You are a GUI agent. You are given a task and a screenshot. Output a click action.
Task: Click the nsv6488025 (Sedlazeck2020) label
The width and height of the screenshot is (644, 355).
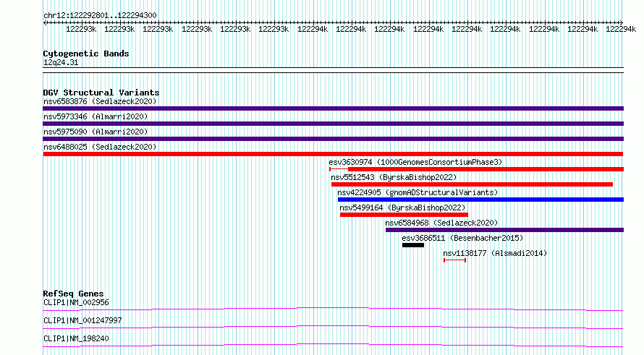pyautogui.click(x=100, y=147)
